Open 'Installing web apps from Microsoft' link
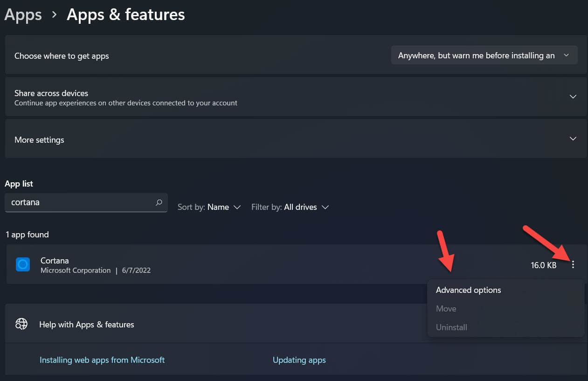Viewport: 588px width, 381px height. click(x=102, y=360)
